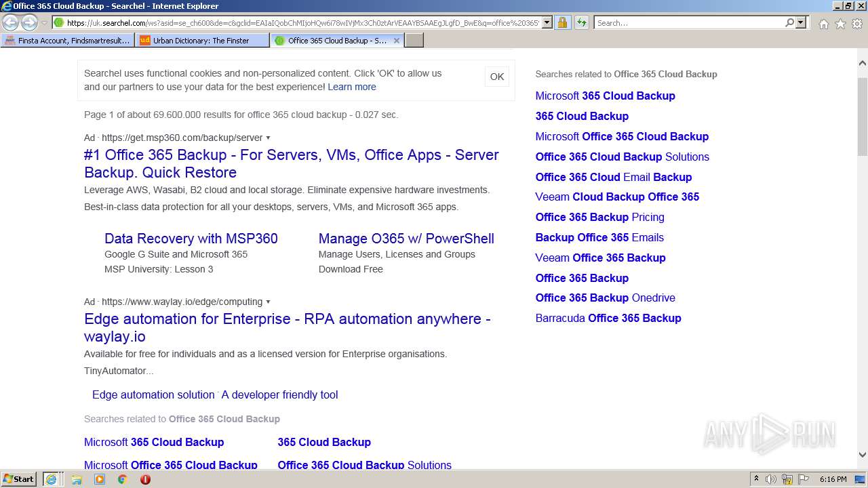Click the page scrollbar up arrow
868x488 pixels.
coord(863,63)
